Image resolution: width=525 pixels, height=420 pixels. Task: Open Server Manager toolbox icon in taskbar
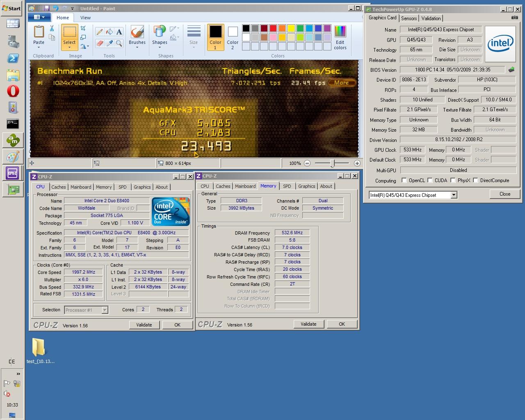(x=13, y=41)
